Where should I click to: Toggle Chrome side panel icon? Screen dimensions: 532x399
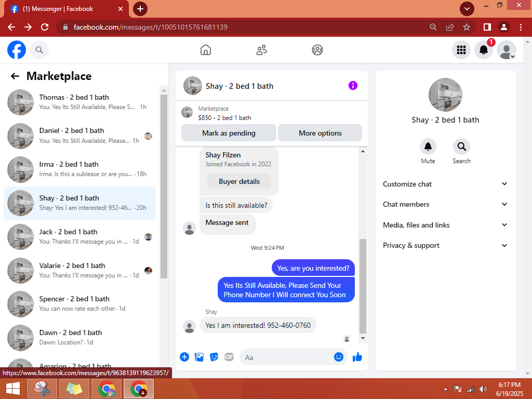click(x=487, y=27)
